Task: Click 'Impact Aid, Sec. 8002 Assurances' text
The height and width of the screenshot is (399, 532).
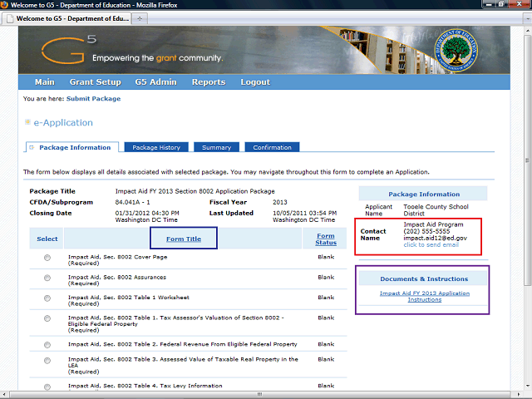Action: (117, 277)
